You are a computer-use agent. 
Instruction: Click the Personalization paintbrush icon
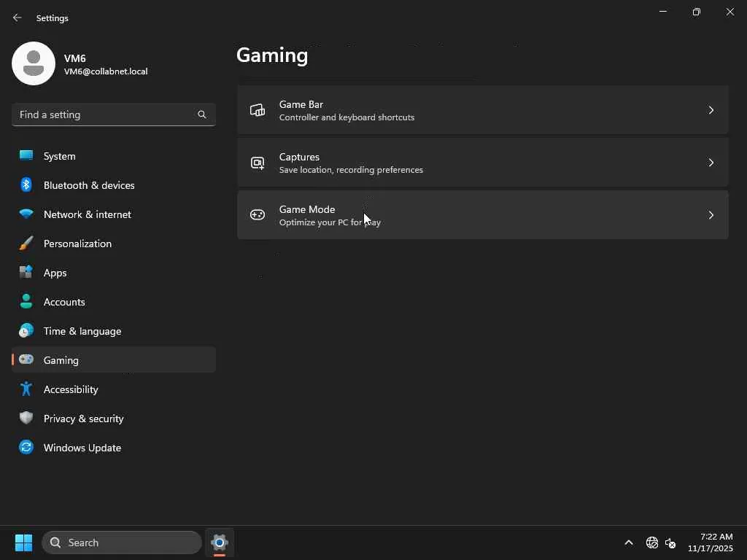click(x=26, y=244)
